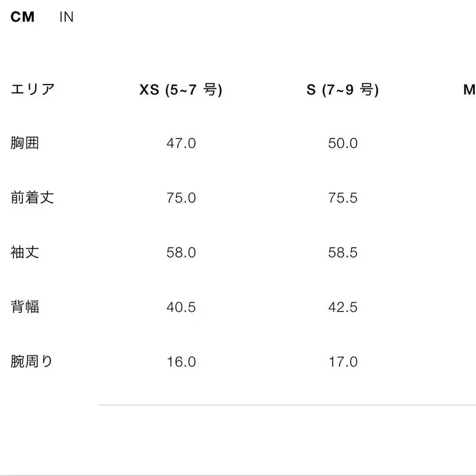Image resolution: width=476 pixels, height=476 pixels.
Task: Select the 16.0 arm circumference value
Action: [x=181, y=362]
